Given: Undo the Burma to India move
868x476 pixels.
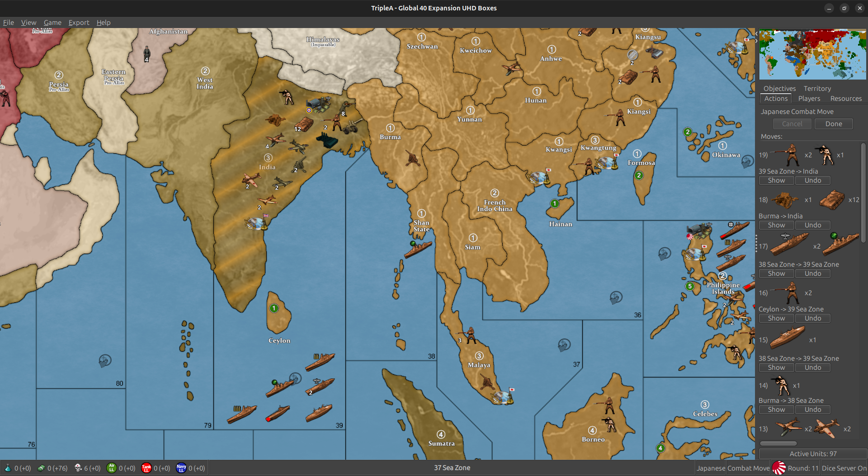Looking at the screenshot, I should click(812, 225).
